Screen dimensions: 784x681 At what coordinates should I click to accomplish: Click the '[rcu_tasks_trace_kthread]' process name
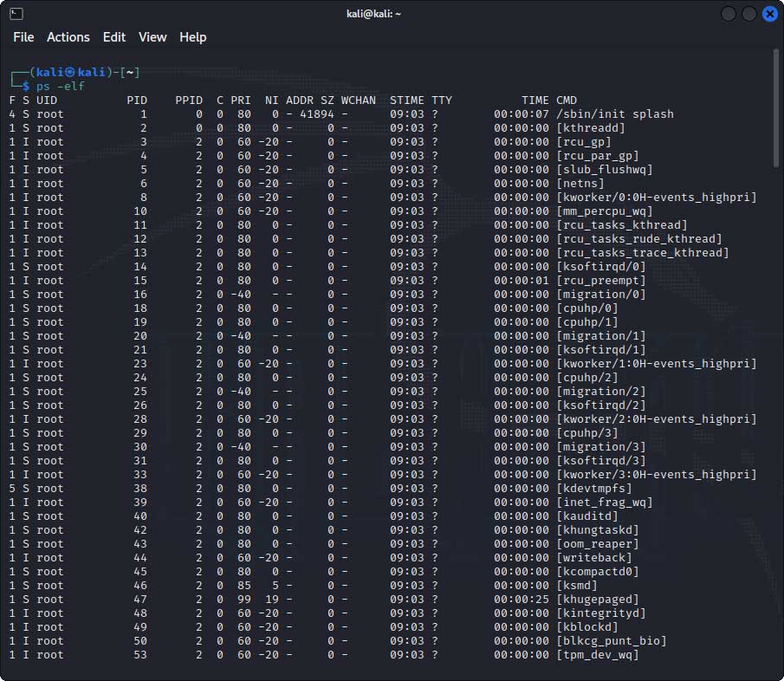643,253
